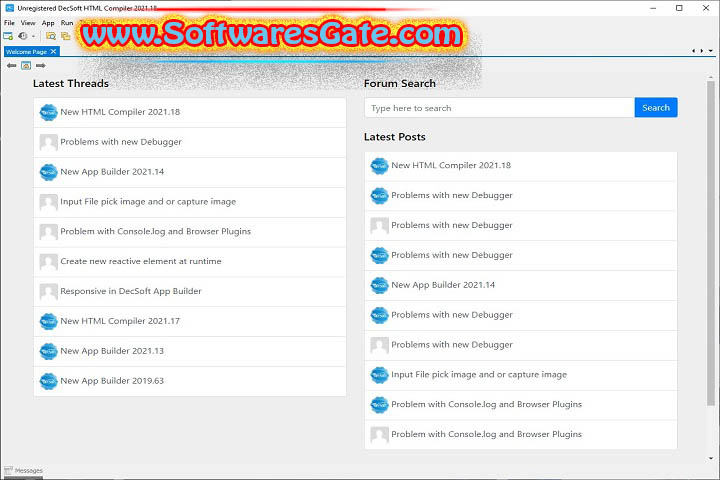Viewport: 720px width, 480px height.
Task: Click DecSoft avatar beside New App Builder 2021.13
Action: click(x=48, y=351)
